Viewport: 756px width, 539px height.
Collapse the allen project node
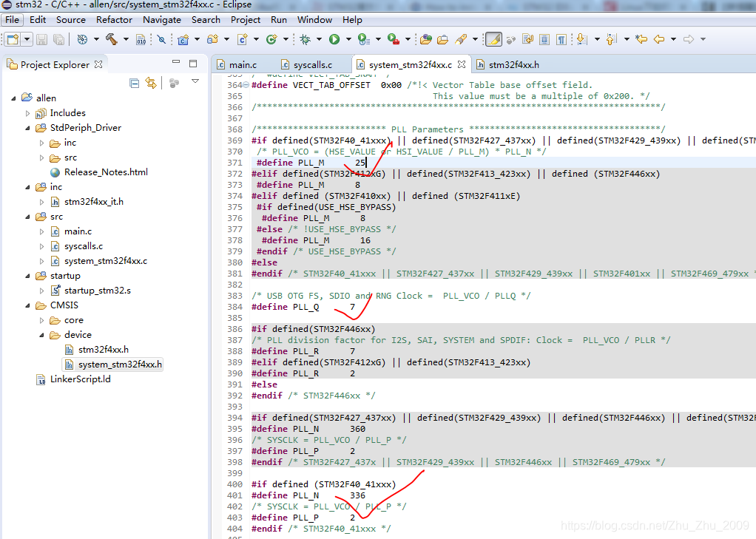coord(13,98)
